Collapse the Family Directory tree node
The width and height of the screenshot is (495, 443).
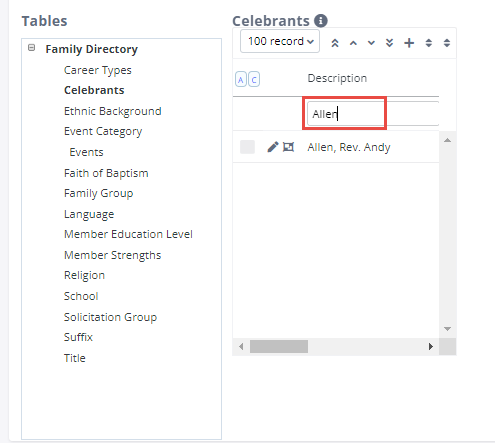(32, 48)
